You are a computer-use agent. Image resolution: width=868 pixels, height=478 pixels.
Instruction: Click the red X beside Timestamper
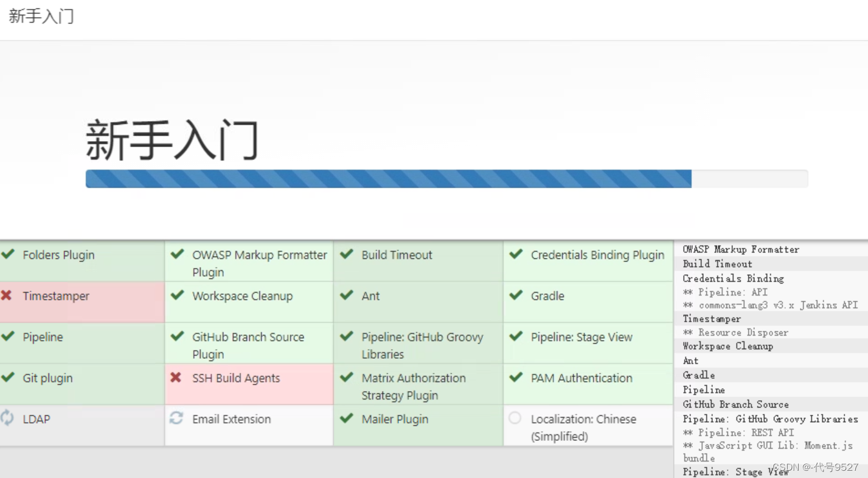click(6, 296)
